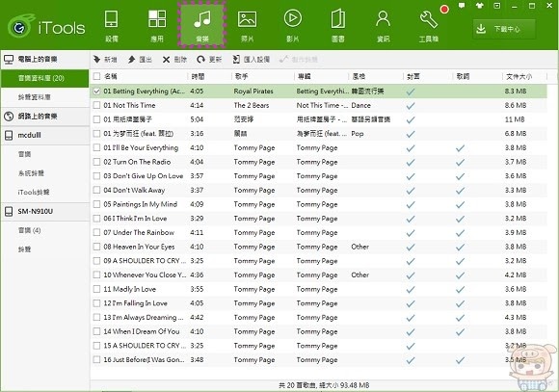Screen dimensions: 559x392
Task: Select 電腦上的音樂 in the sidebar
Action: click(x=44, y=59)
